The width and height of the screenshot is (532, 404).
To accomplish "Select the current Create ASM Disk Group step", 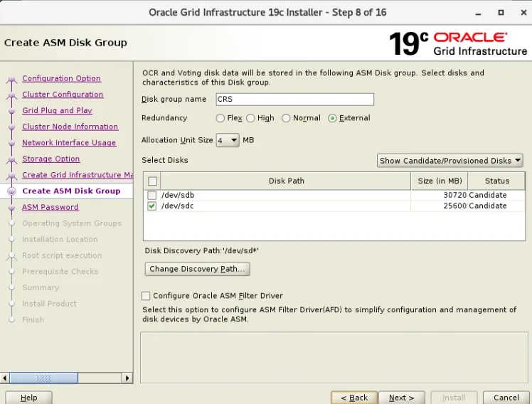I will (71, 191).
